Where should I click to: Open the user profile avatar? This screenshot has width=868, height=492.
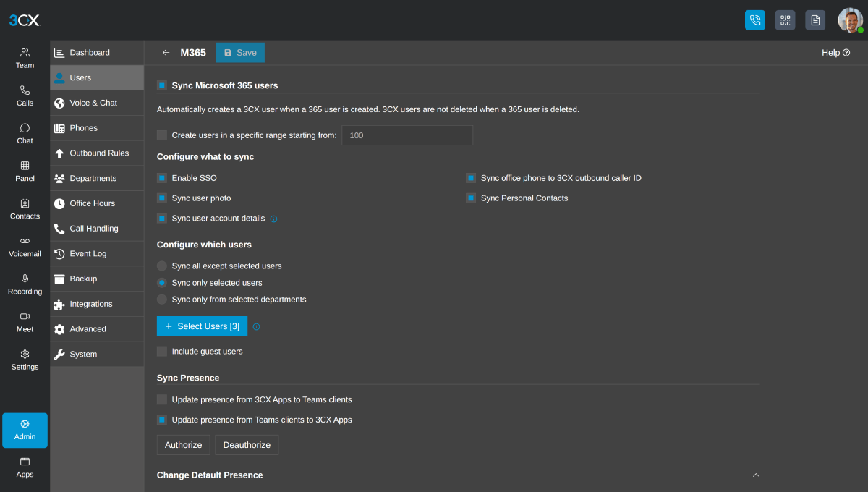click(x=850, y=20)
